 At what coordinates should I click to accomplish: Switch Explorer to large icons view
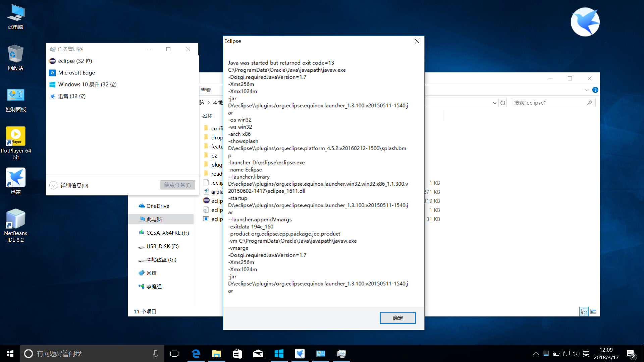(593, 311)
